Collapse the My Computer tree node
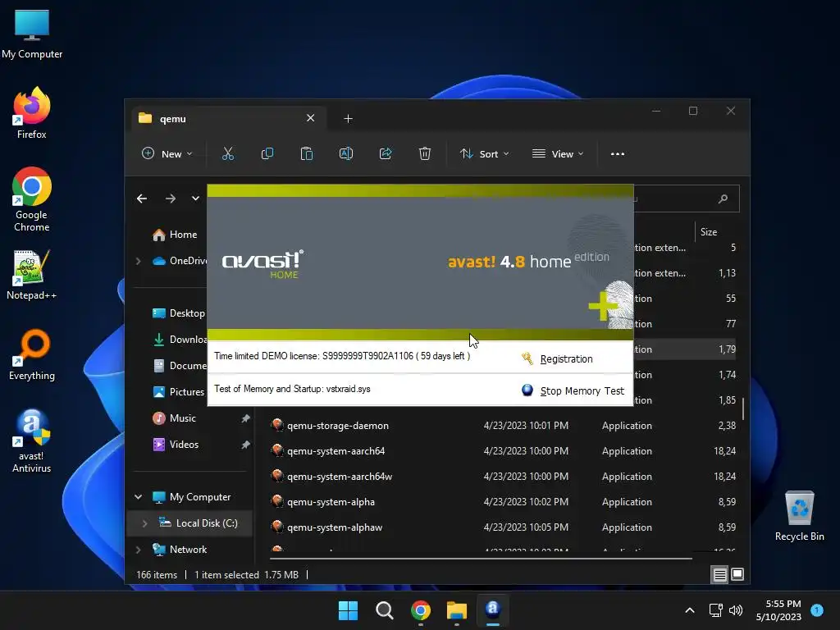 click(138, 497)
